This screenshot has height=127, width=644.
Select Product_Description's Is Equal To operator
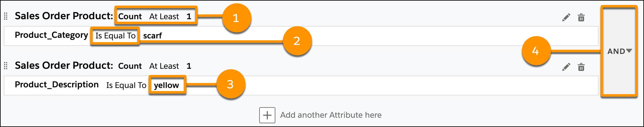pyautogui.click(x=126, y=85)
